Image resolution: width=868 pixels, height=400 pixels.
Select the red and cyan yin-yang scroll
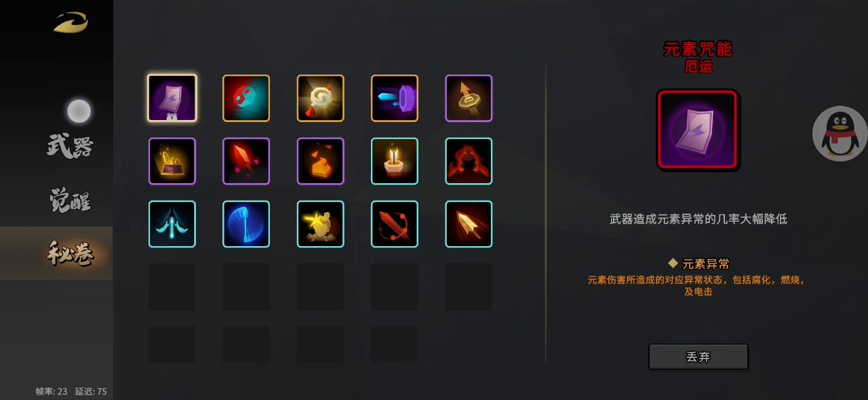246,98
